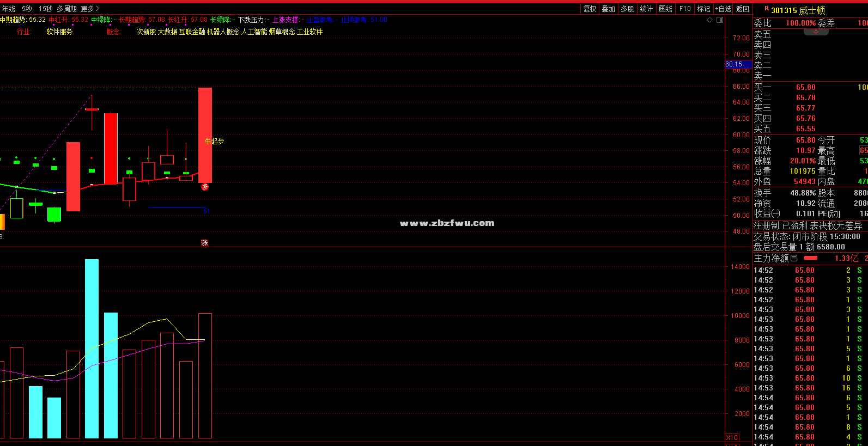
Task: Click concept tag 大数据
Action: point(167,32)
